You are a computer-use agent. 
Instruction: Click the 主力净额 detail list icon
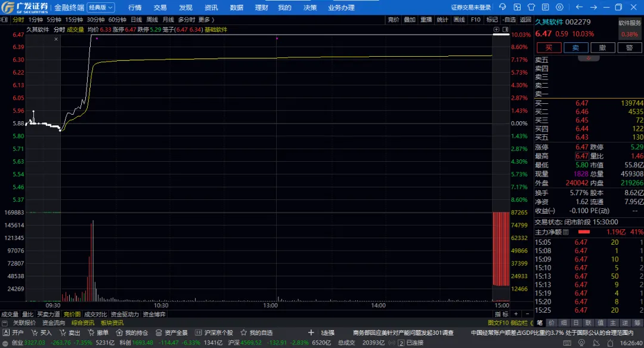point(566,232)
